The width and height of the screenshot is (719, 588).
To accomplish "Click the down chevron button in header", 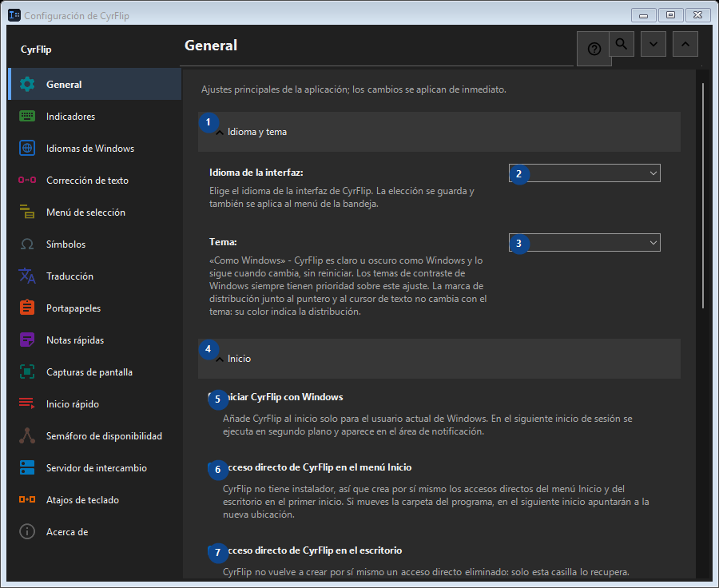I will tap(653, 44).
